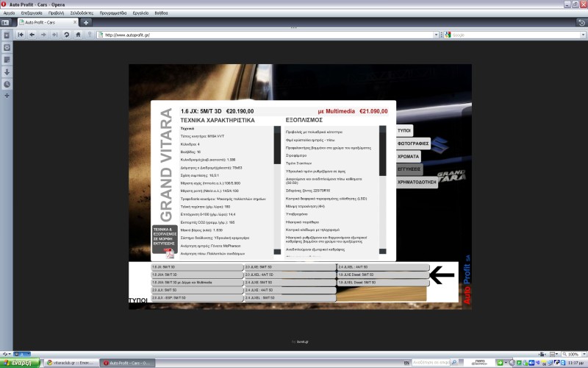Open the closed tabs trash icon
This screenshot has height=368, width=588.
[581, 23]
